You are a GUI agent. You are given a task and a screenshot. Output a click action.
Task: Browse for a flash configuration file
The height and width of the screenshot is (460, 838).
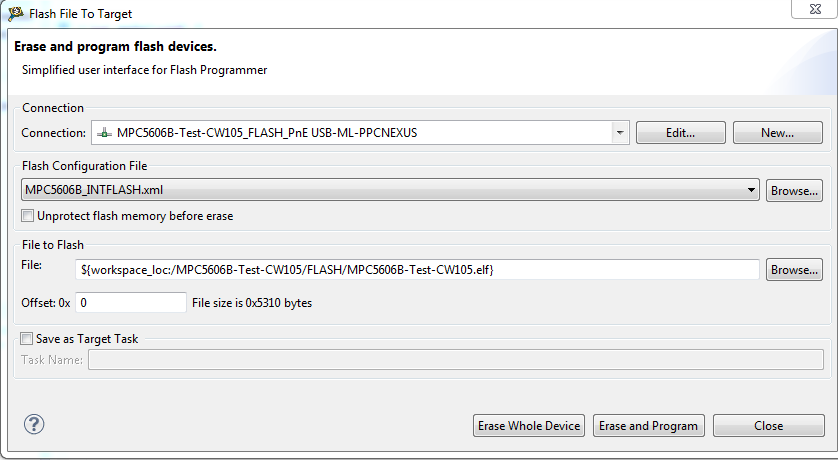pyautogui.click(x=794, y=190)
